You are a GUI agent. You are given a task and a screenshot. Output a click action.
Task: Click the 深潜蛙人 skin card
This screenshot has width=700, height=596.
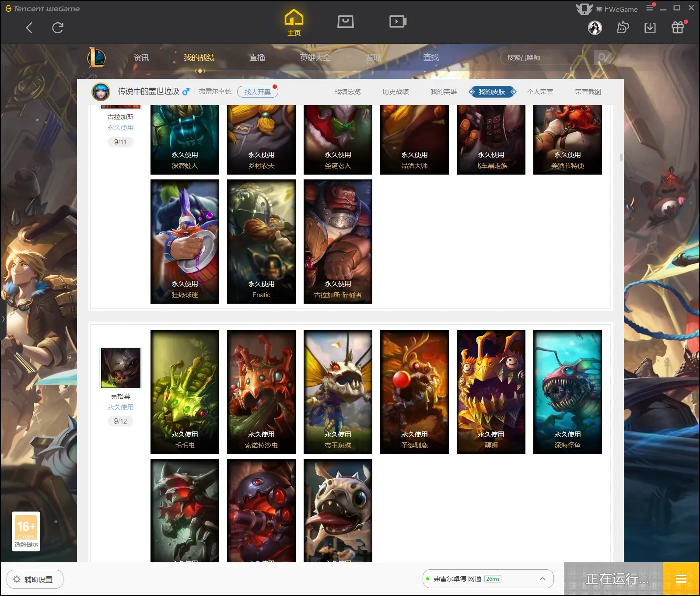(x=185, y=140)
